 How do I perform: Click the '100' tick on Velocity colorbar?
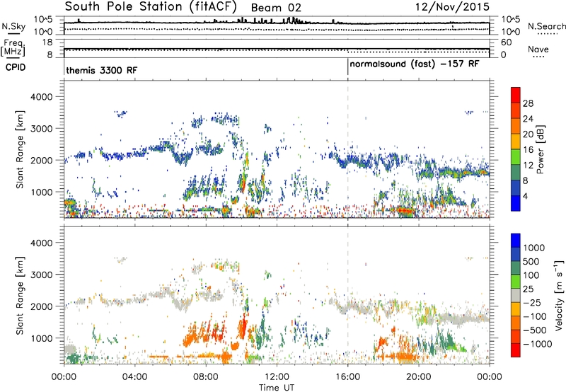(x=531, y=275)
